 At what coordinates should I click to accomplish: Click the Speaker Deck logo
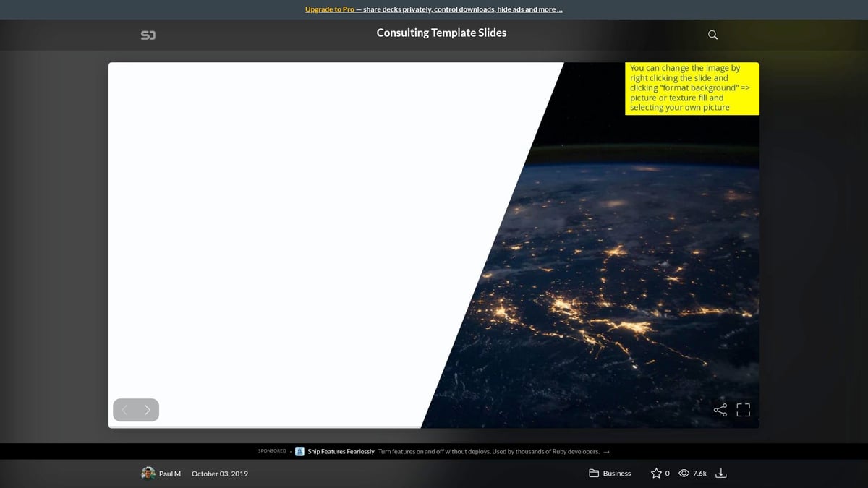click(x=148, y=34)
